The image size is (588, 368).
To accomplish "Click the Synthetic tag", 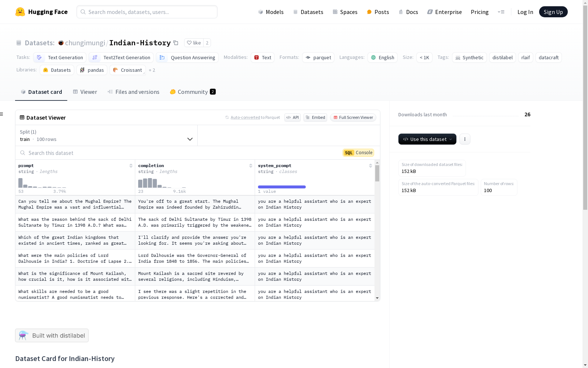I will click(x=469, y=57).
